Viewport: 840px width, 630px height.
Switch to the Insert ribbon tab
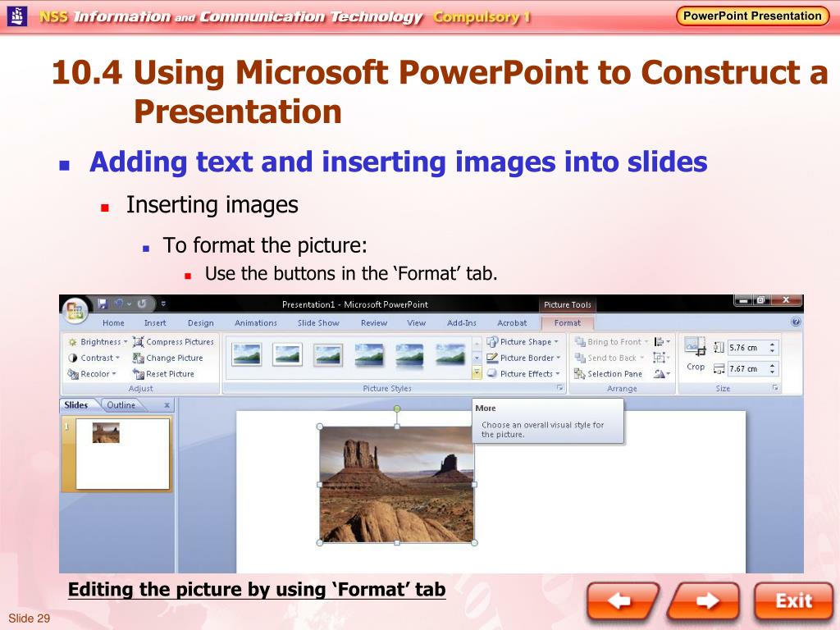tap(155, 323)
